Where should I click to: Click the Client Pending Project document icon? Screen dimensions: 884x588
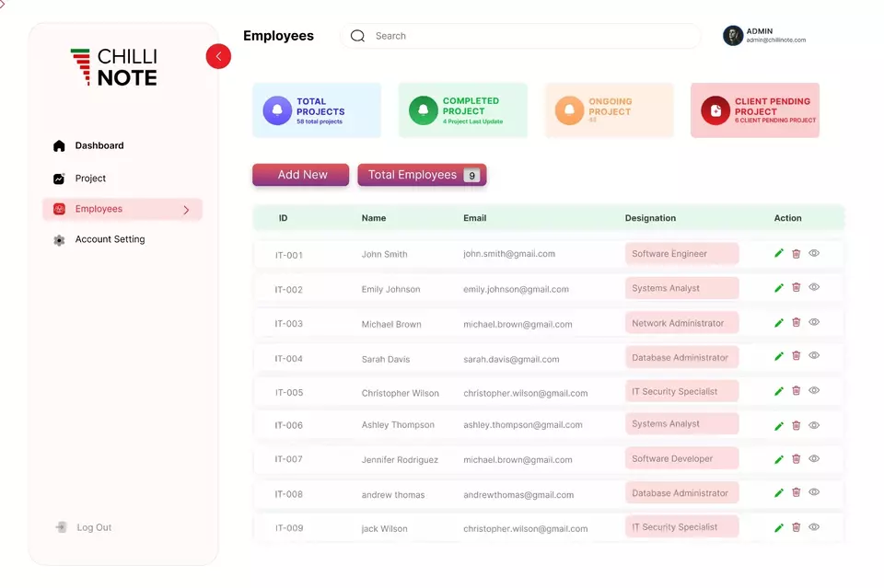point(715,111)
